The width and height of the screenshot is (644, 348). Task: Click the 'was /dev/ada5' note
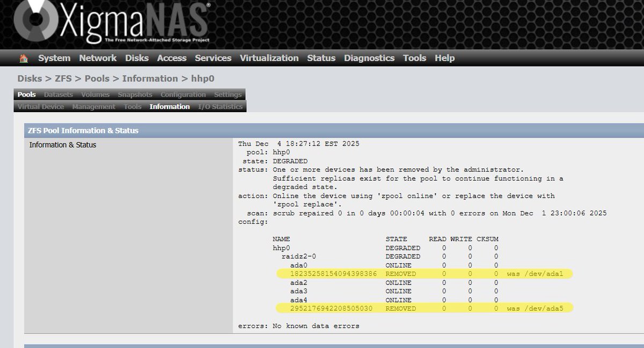point(535,308)
